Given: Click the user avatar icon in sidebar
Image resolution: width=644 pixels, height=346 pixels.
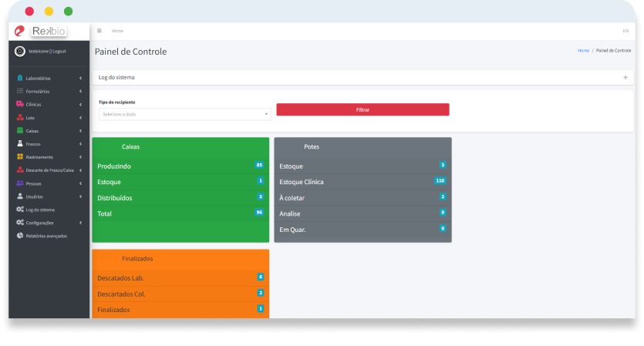Looking at the screenshot, I should tap(20, 51).
